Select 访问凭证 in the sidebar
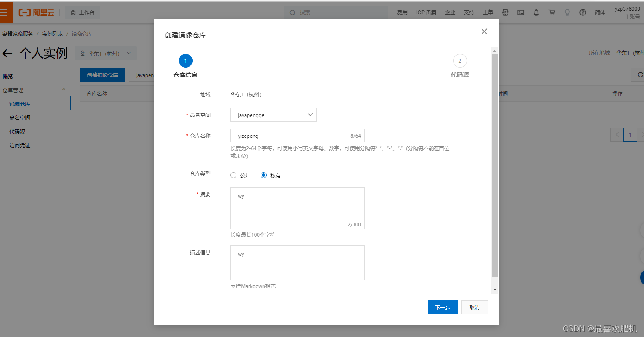Screen dimensions: 644x337 [20, 145]
